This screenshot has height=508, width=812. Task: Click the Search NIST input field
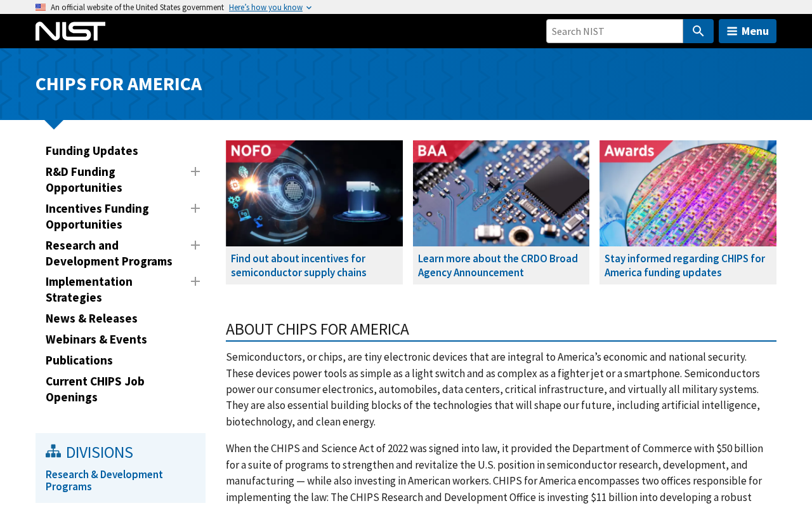tap(614, 31)
